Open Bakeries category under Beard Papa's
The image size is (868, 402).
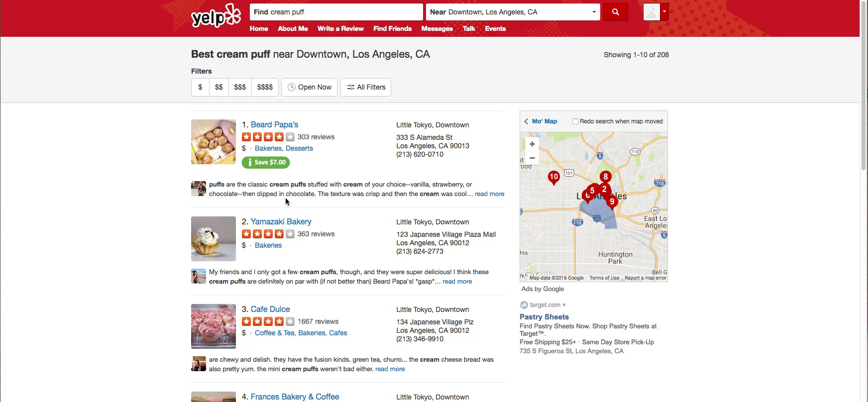coord(268,148)
